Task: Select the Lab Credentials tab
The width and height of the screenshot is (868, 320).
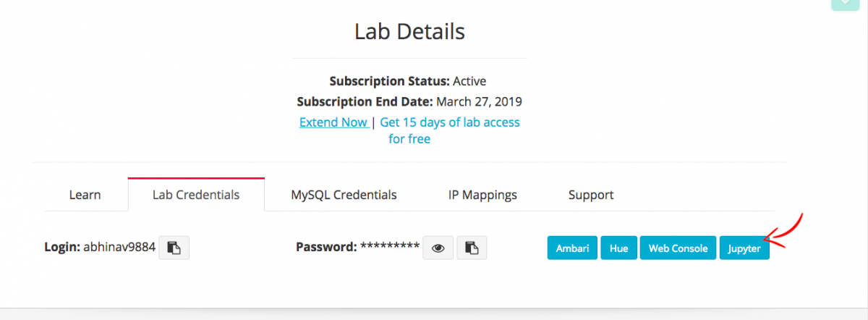Action: tap(196, 195)
